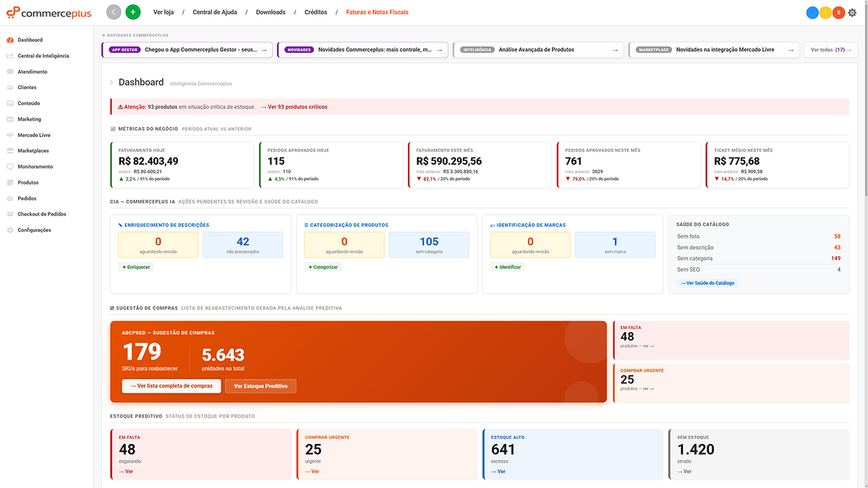Screen dimensions: 868x488
Task: Click arrow on App Commerceplus Gestor card
Action: pyautogui.click(x=263, y=50)
